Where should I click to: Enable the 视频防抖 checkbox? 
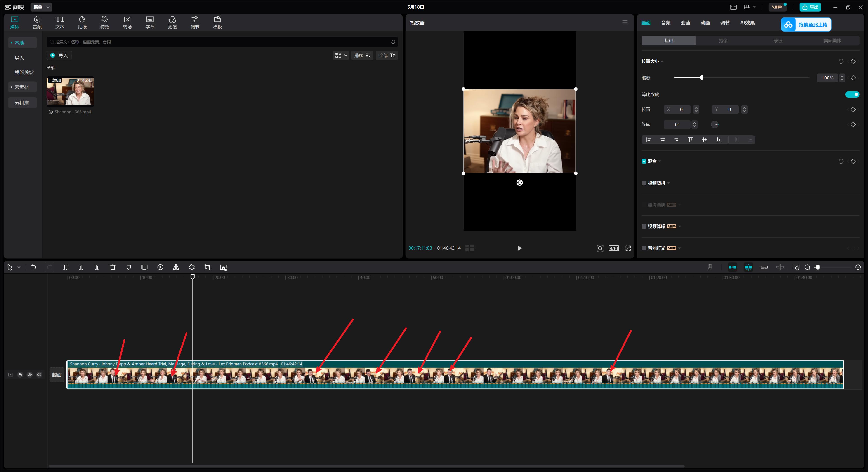[x=644, y=183]
